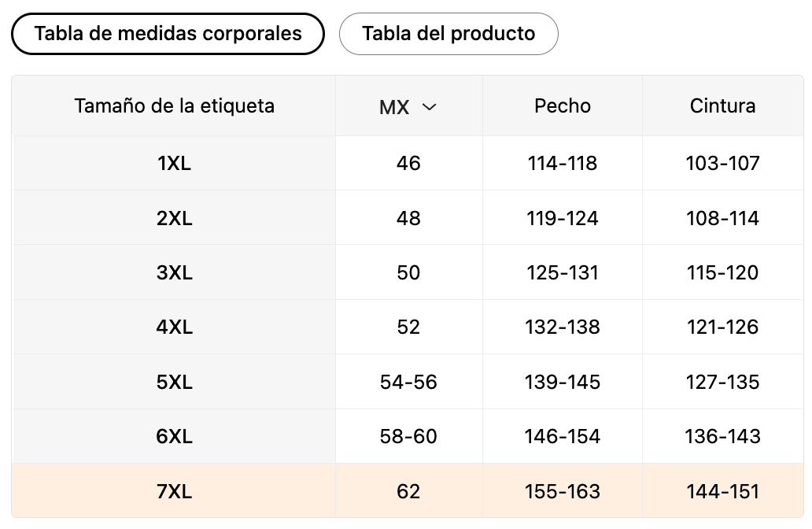Click the Cintura column header

722,105
